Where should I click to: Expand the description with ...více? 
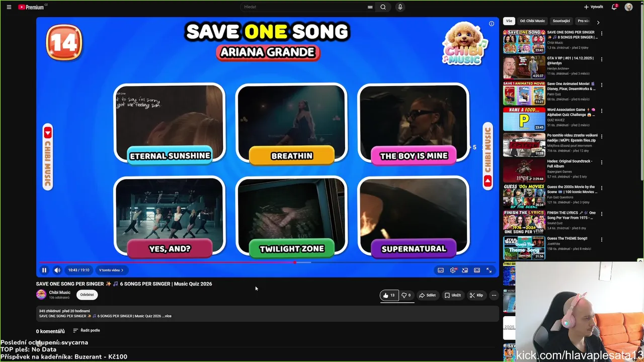[x=167, y=316]
